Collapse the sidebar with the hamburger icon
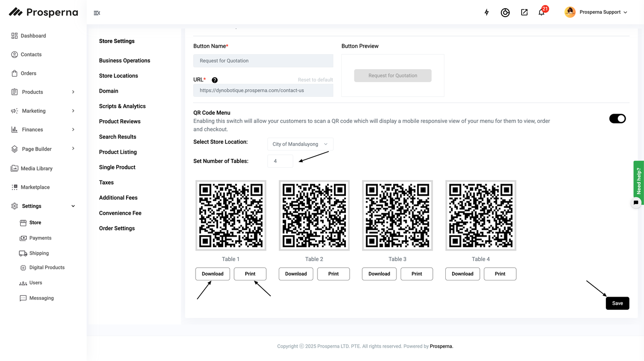This screenshot has width=644, height=361. click(97, 13)
